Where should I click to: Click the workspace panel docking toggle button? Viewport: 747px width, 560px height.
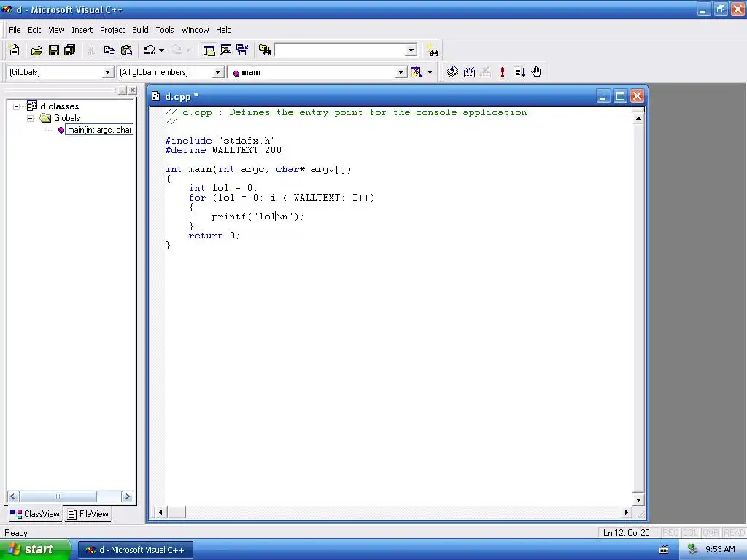(123, 90)
